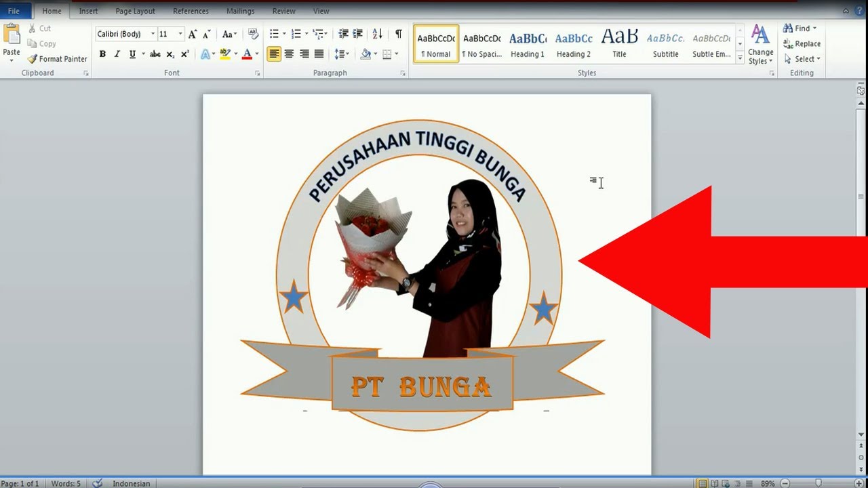Click the Sort A-Z icon

(x=378, y=34)
